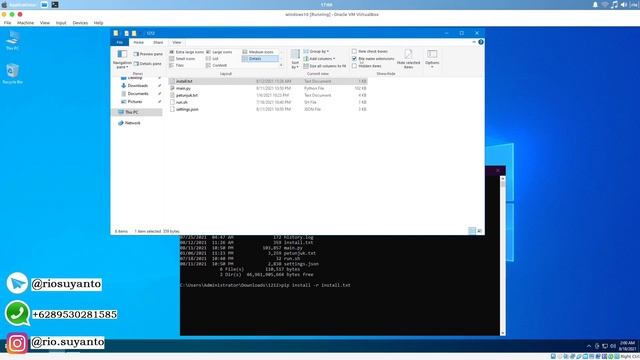Open Explorer Help question mark icon
The image size is (640, 360).
coord(481,42)
